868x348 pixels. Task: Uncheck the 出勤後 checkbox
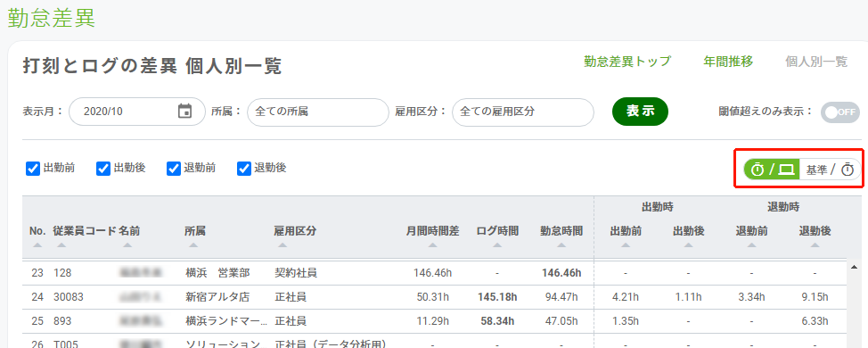[x=103, y=169]
